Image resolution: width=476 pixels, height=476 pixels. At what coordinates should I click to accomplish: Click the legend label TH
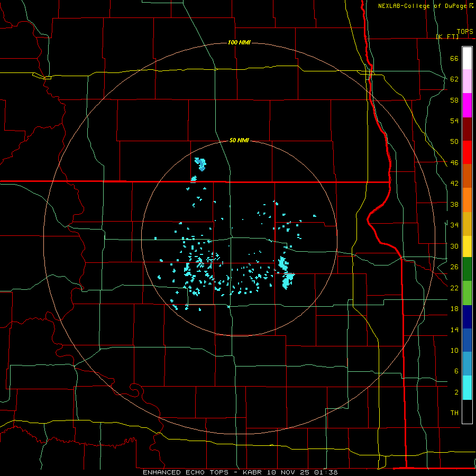454,413
